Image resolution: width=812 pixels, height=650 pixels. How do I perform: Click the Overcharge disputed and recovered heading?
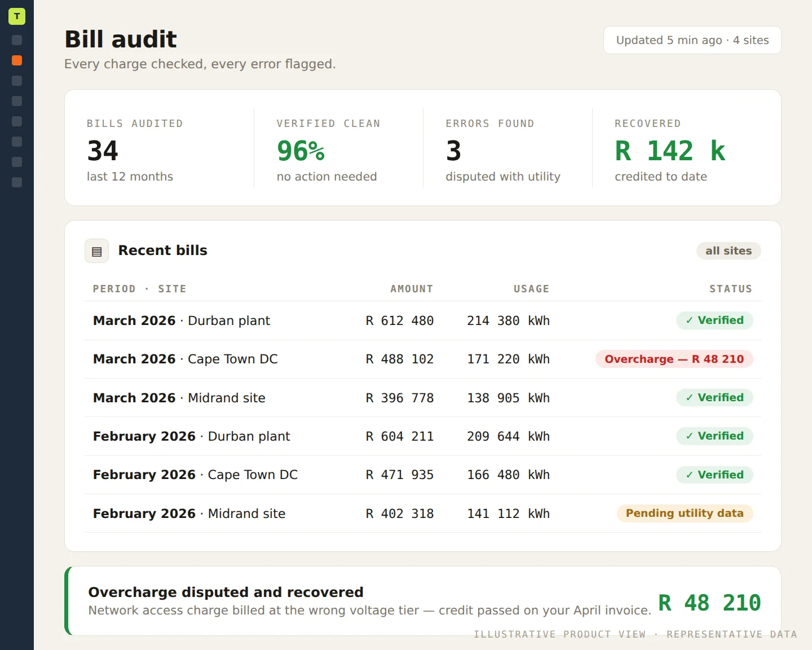point(226,592)
